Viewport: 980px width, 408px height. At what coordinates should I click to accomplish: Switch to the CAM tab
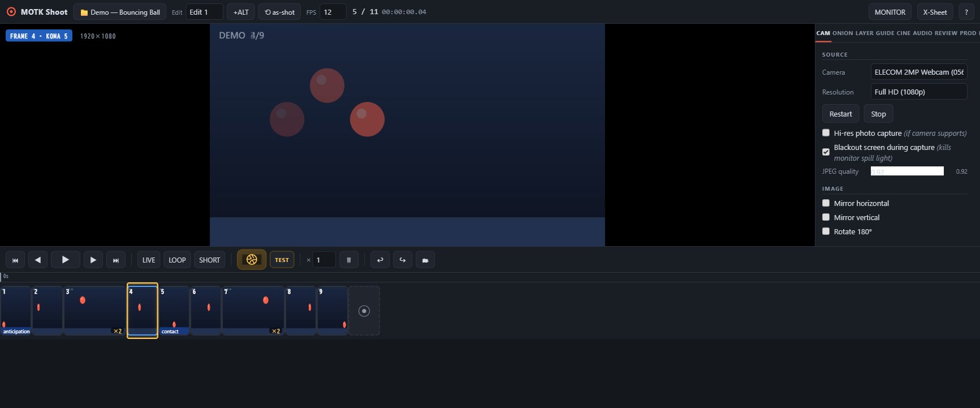point(823,33)
